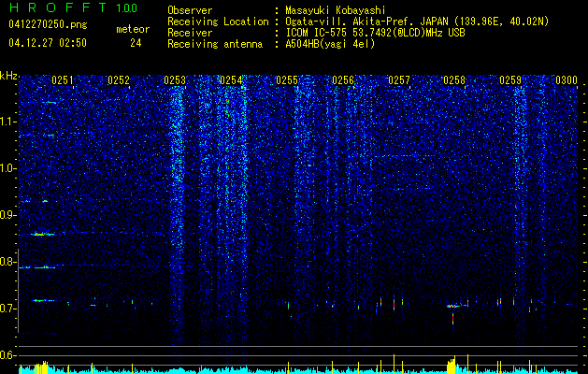Click time marker 0258
The height and width of the screenshot is (374, 588).
pos(454,80)
